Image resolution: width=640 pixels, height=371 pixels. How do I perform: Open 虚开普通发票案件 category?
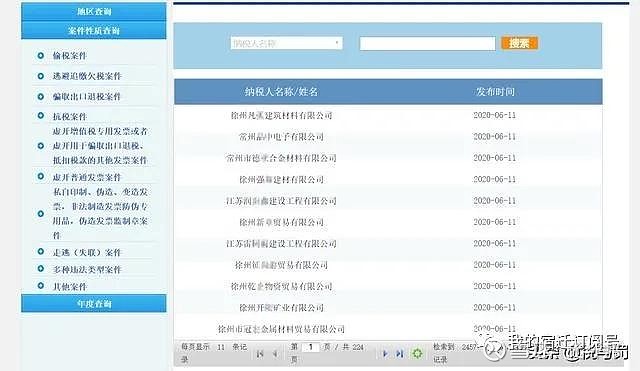[x=87, y=177]
